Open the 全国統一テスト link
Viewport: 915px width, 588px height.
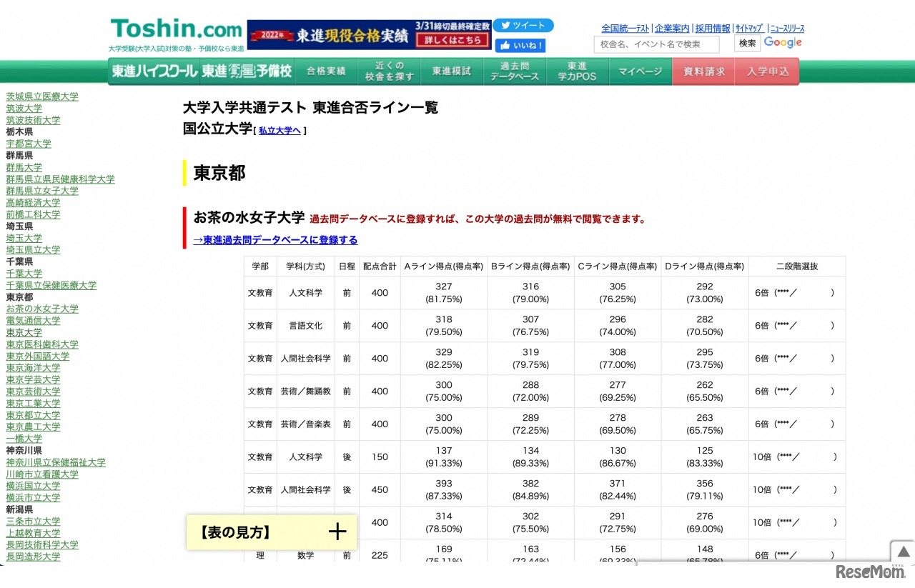pyautogui.click(x=625, y=29)
